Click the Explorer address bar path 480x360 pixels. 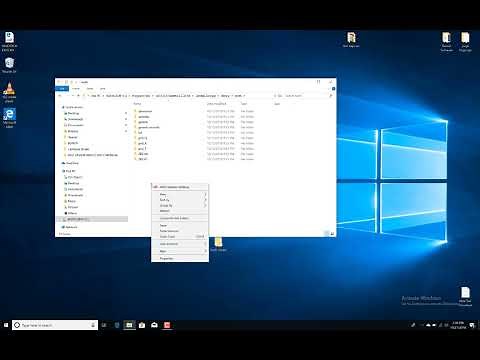pos(177,96)
